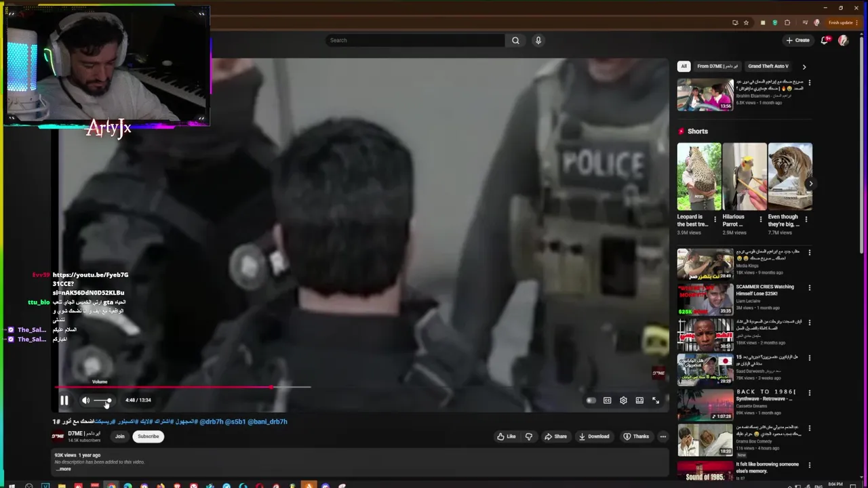Select the Grand Theft Auto V chip

click(x=768, y=66)
